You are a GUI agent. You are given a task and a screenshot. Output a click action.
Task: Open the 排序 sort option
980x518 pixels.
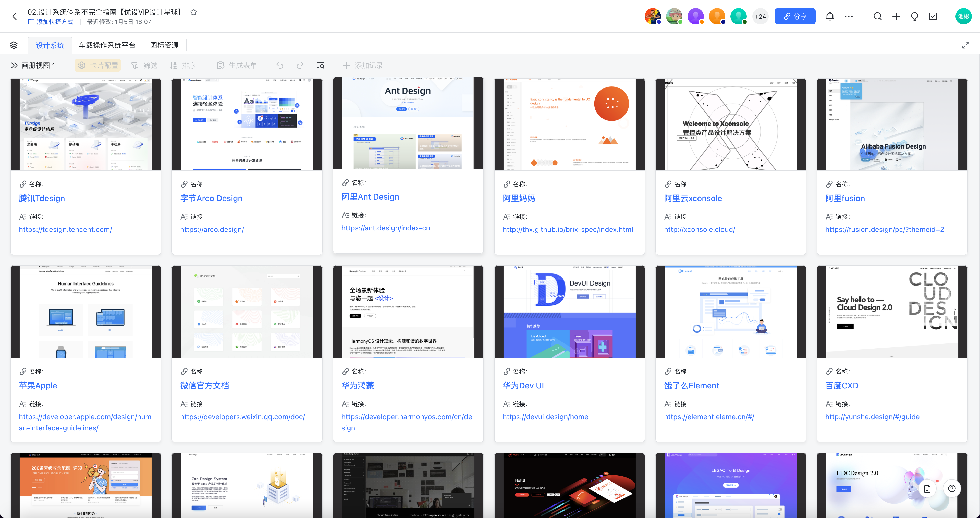point(183,65)
